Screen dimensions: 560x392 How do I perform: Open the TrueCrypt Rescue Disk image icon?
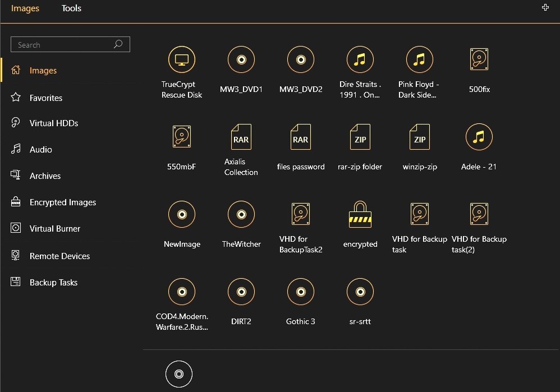[182, 59]
